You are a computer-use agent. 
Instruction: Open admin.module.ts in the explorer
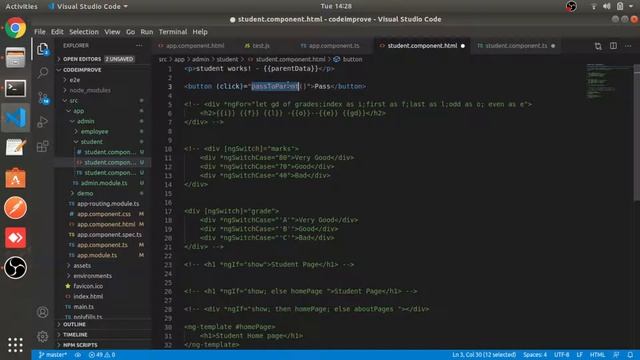(104, 183)
